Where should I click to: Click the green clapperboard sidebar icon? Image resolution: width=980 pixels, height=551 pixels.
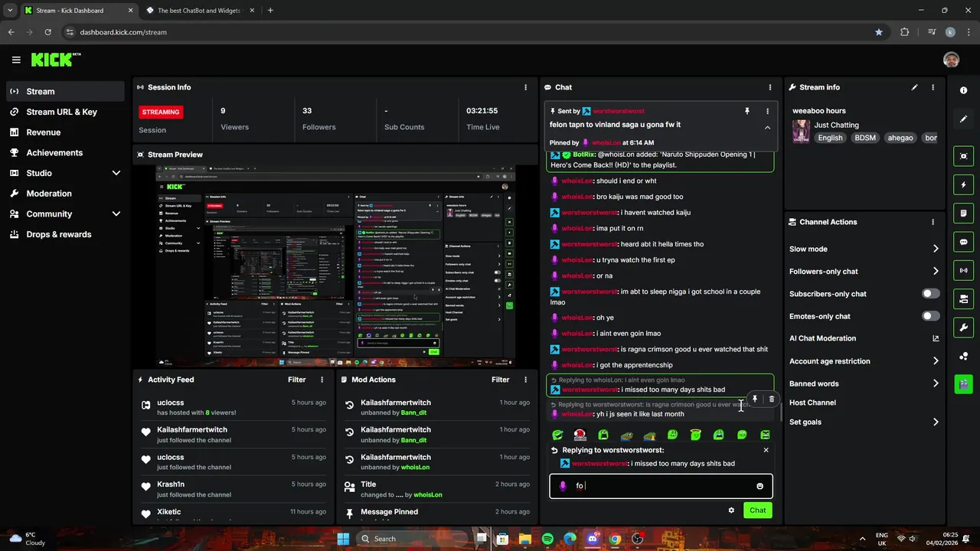point(963,384)
